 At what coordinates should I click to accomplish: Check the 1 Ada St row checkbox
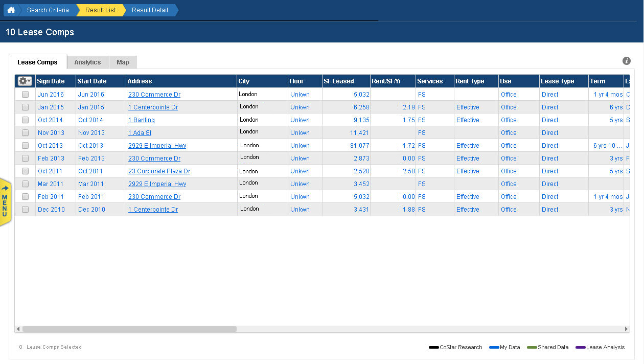[25, 132]
